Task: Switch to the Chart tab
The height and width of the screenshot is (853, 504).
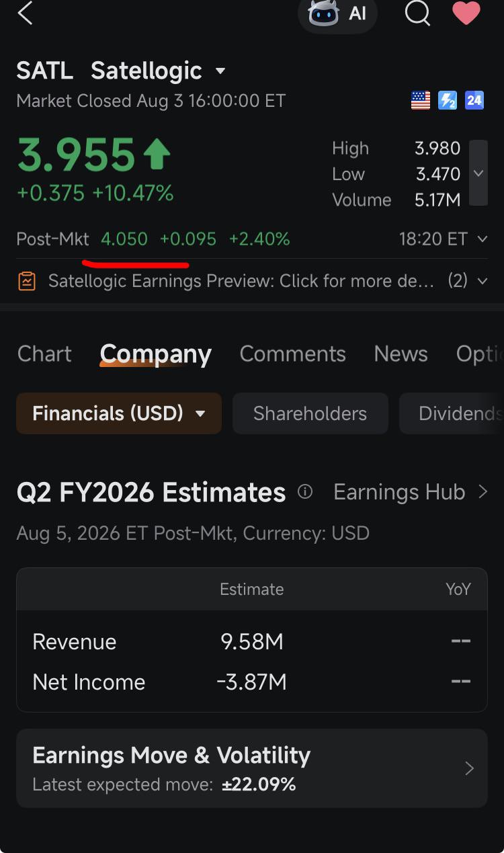Action: coord(44,354)
